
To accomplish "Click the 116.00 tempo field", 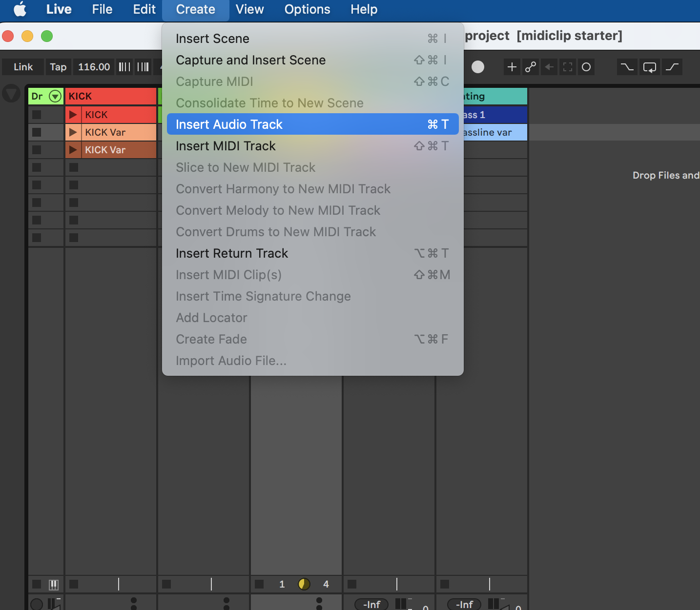I will click(94, 67).
